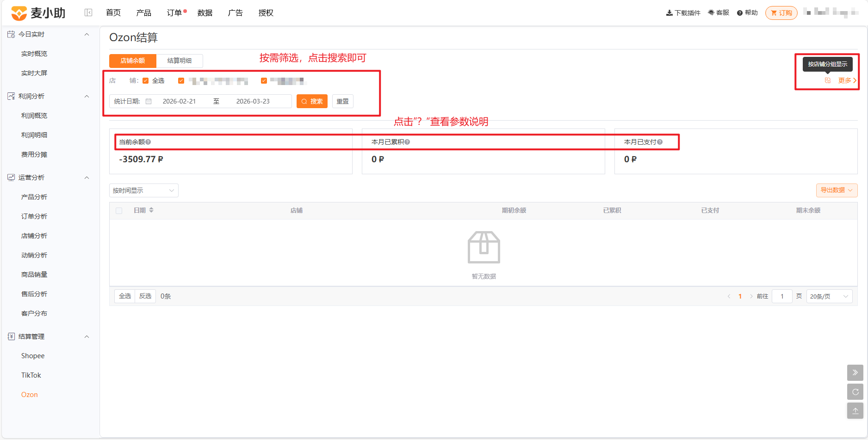868x440 pixels.
Task: Click the expand double-arrow floating button
Action: tap(855, 373)
